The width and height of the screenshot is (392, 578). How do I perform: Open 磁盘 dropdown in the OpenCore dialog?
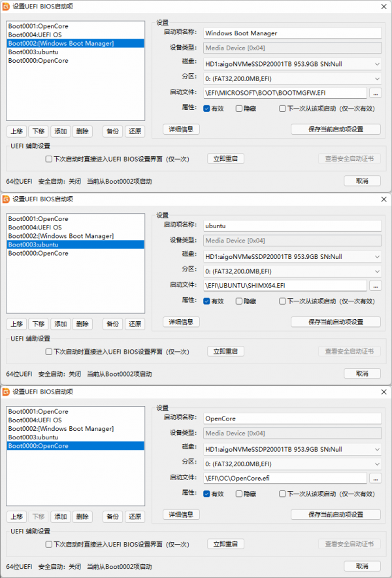coord(293,449)
